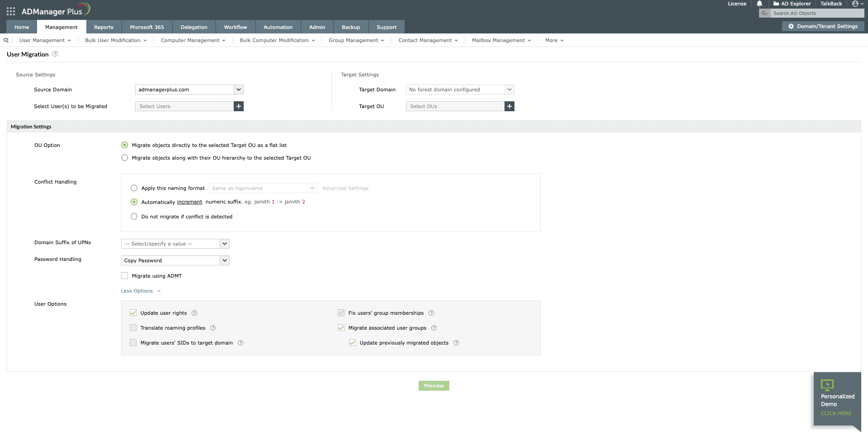Click the plus icon to select target OUs
This screenshot has height=435, width=868.
pos(509,106)
